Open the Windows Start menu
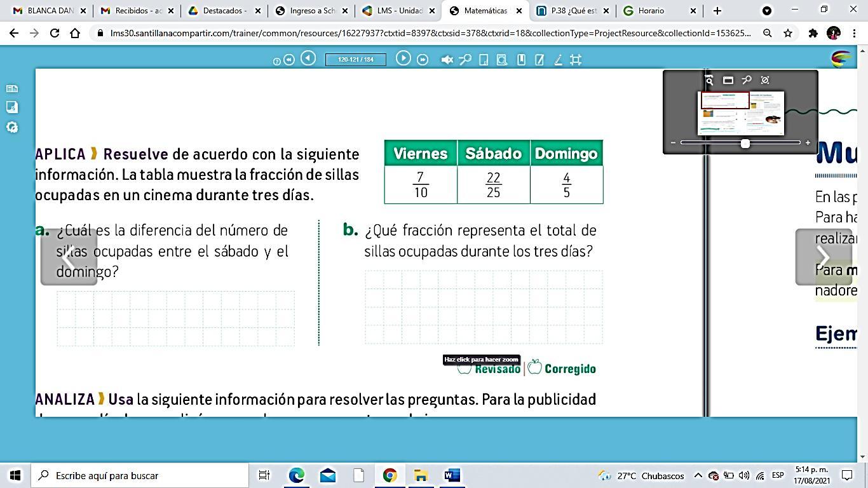The image size is (868, 488). [15, 475]
